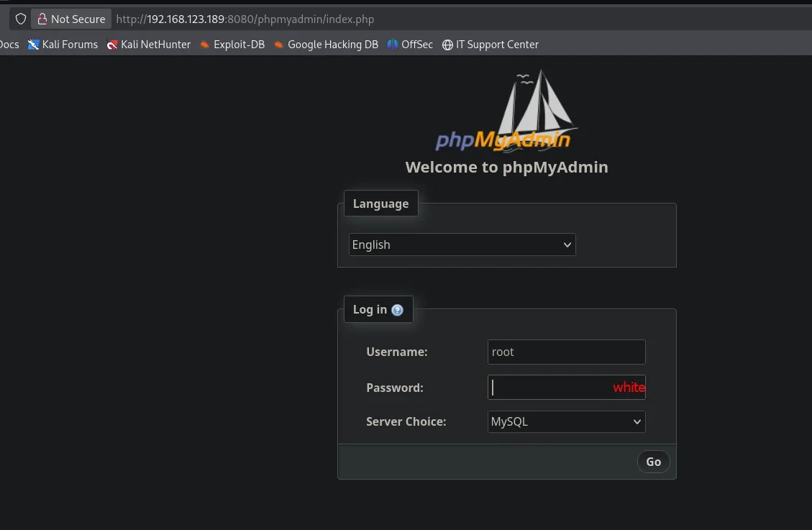Click the shield tracking protection icon
The width and height of the screenshot is (812, 530).
[x=21, y=19]
